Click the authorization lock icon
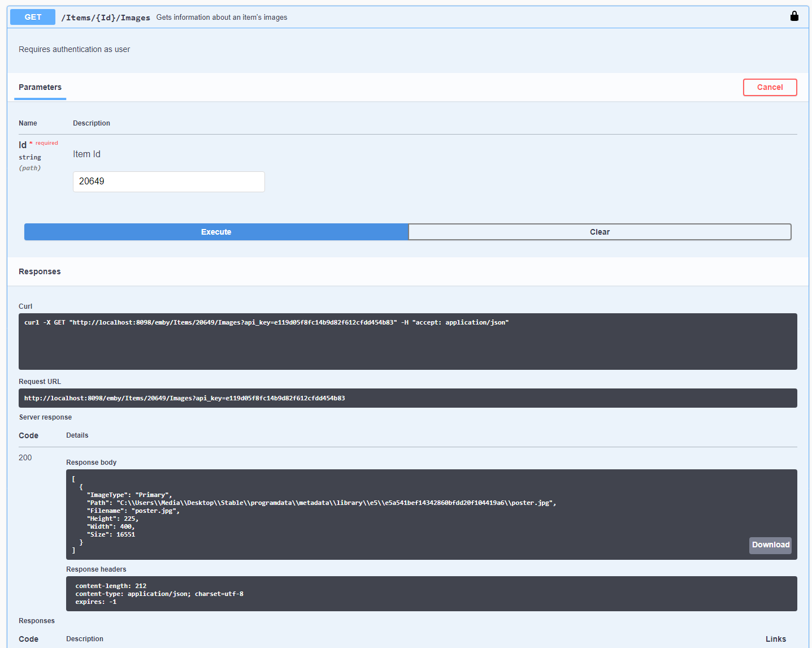The image size is (812, 648). (794, 16)
